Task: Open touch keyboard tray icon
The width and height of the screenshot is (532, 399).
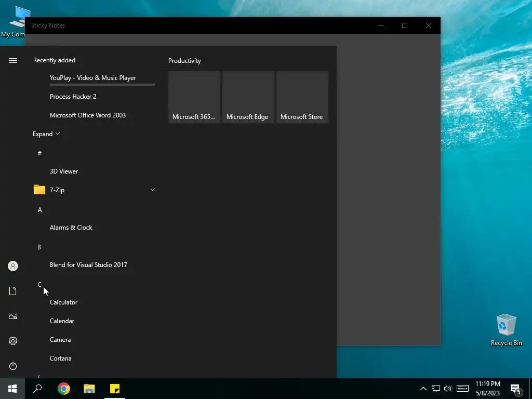Action: pyautogui.click(x=462, y=389)
